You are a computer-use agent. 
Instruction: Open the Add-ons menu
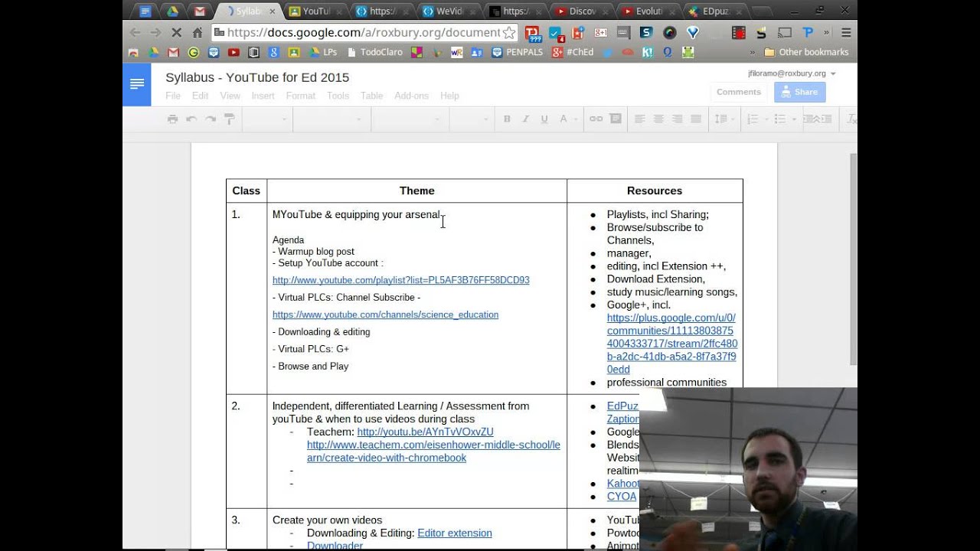pos(411,96)
